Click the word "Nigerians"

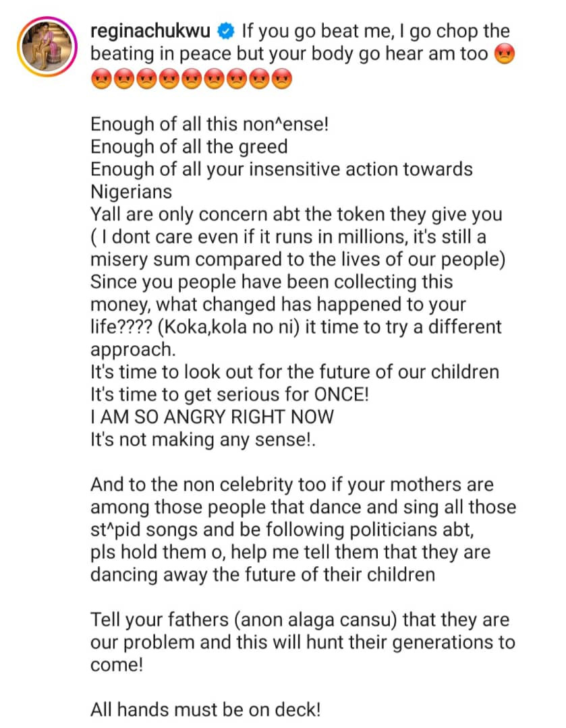131,191
